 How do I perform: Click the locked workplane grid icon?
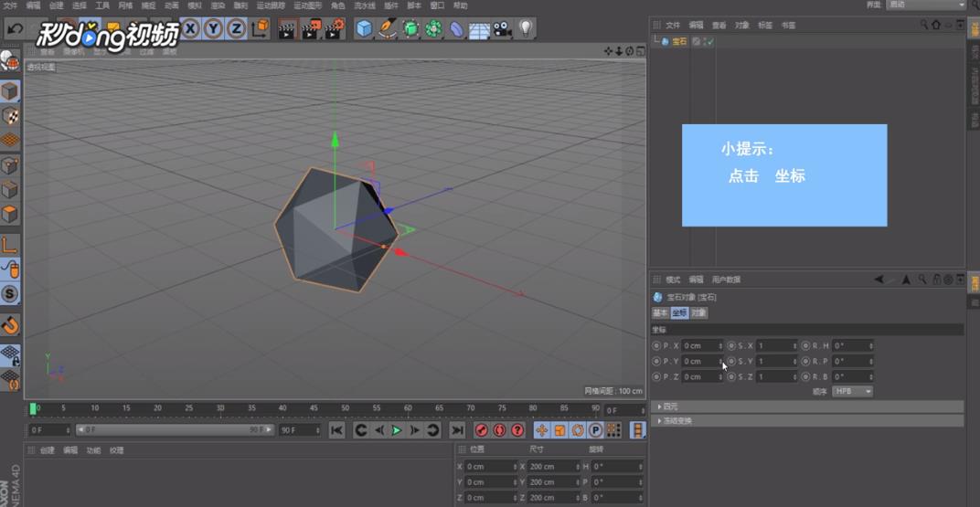click(x=10, y=355)
